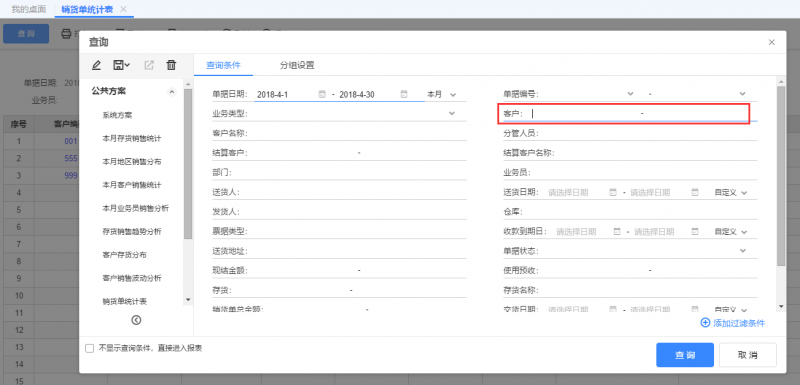Open calendar for 送货日期 start date
Viewport: 800px width, 385px height.
tap(613, 192)
